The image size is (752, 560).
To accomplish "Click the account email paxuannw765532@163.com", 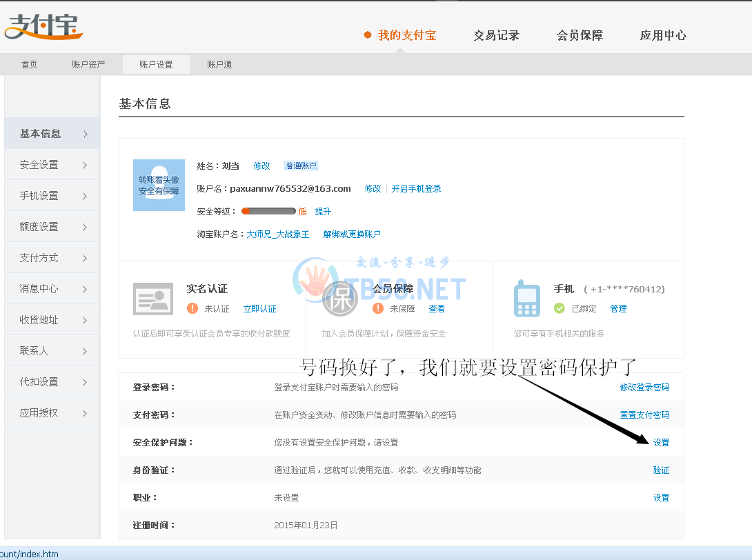I will tap(290, 189).
